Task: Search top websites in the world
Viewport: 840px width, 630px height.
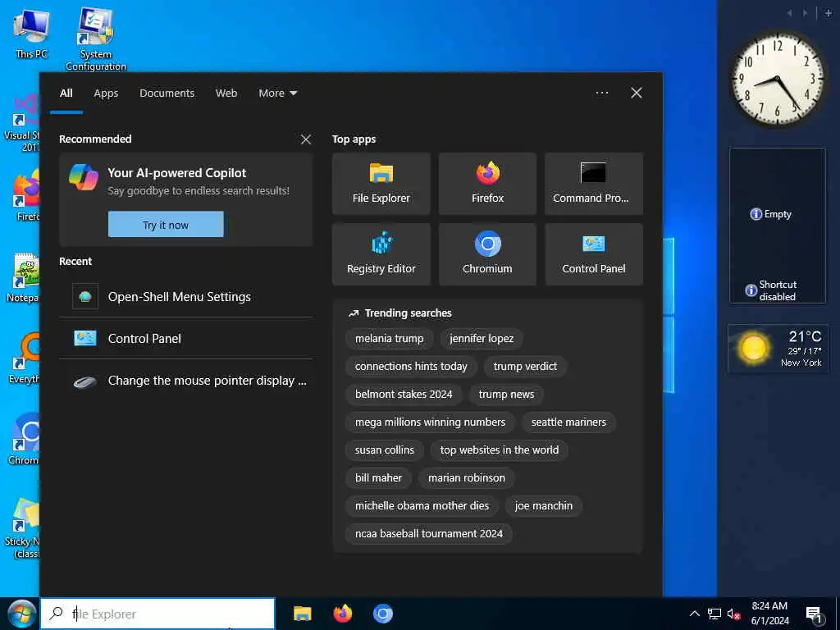Action: tap(500, 450)
